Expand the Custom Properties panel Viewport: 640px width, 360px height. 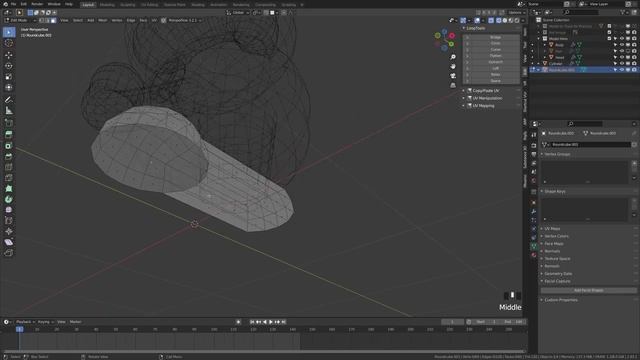pyautogui.click(x=560, y=300)
